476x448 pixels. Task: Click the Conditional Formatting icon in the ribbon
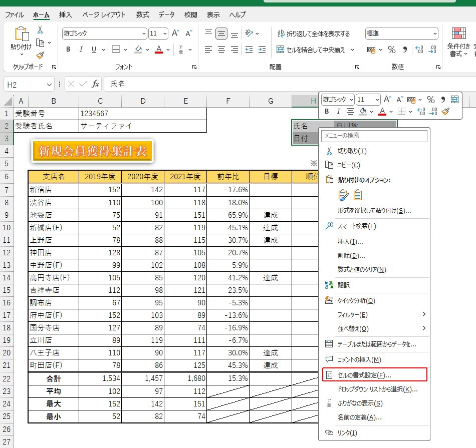458,34
